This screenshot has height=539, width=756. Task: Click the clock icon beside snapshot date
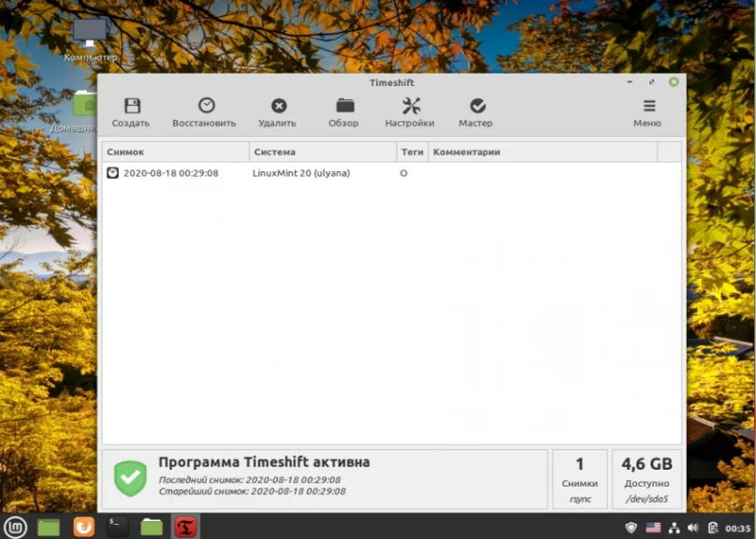pos(112,172)
